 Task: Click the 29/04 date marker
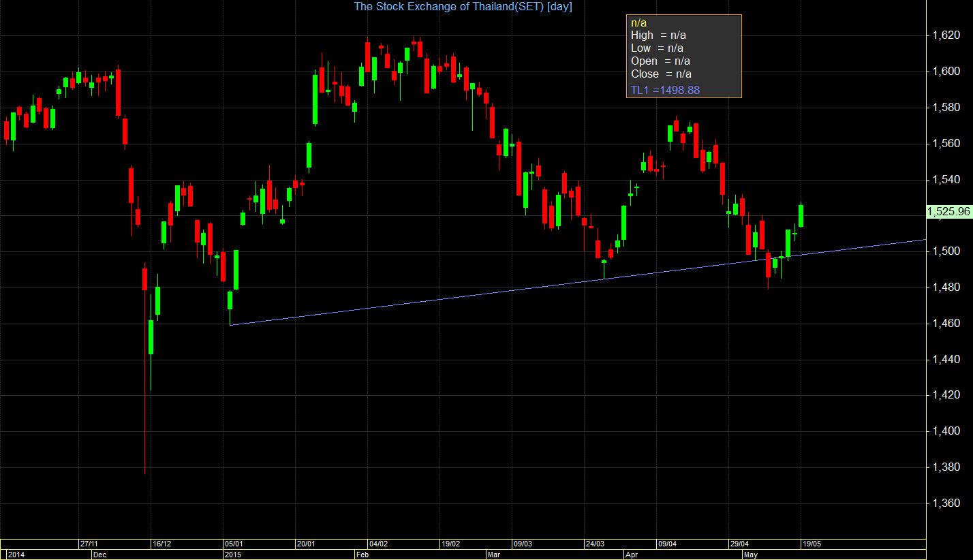(739, 544)
